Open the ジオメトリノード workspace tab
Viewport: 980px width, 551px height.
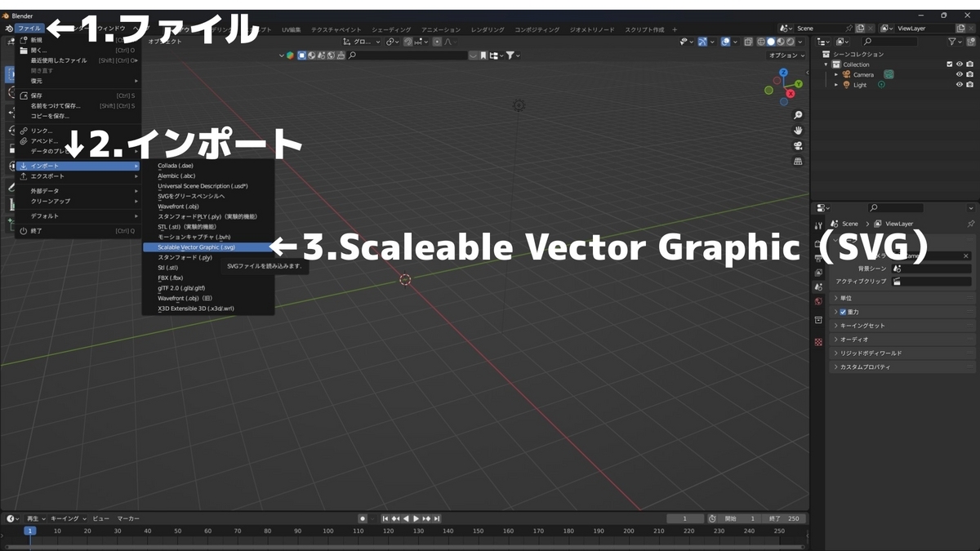pyautogui.click(x=592, y=29)
